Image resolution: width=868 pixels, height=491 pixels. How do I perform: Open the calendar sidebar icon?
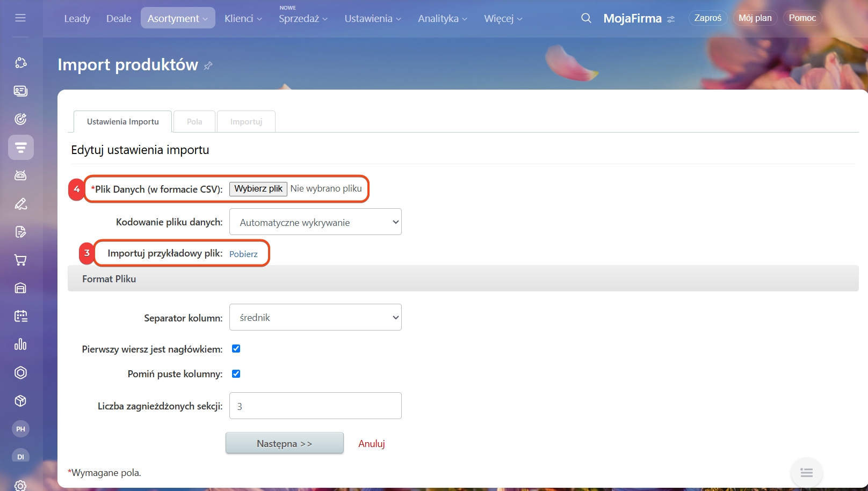pyautogui.click(x=20, y=316)
